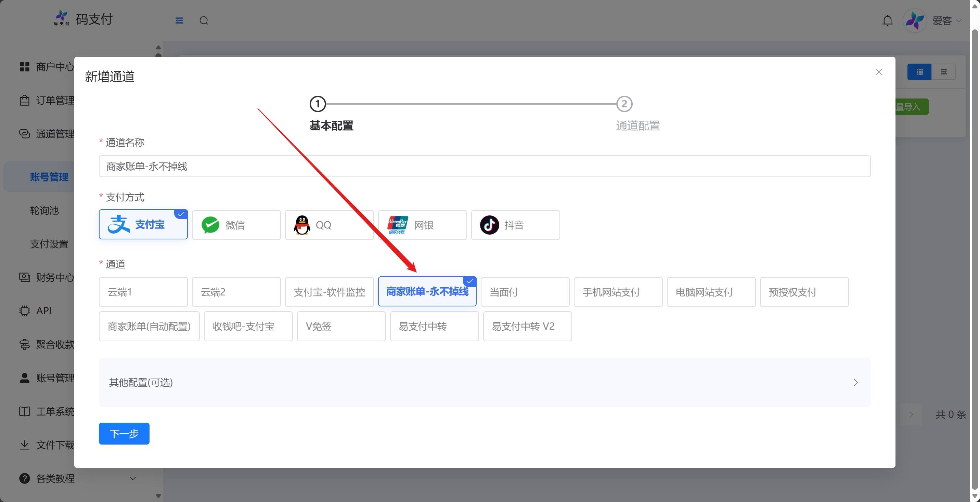Choose the 云端1 channel option
The width and height of the screenshot is (980, 502).
point(143,292)
